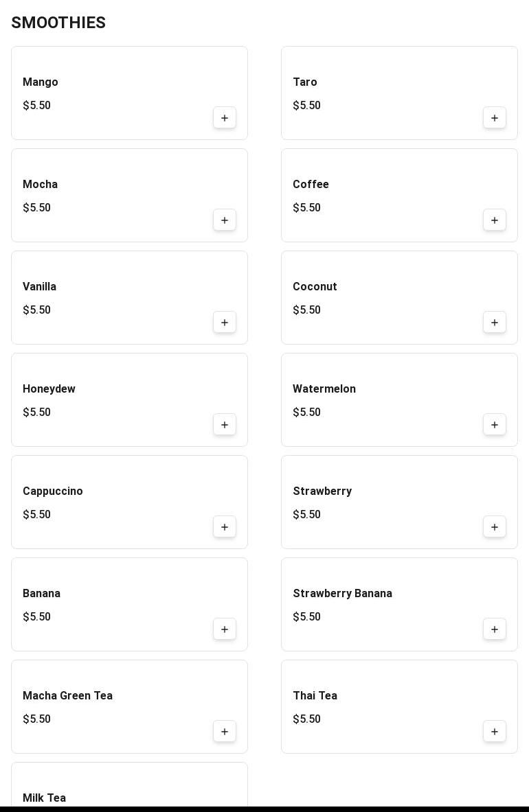Add Strawberry Banana smoothie to order
The height and width of the screenshot is (812, 529).
495,629
